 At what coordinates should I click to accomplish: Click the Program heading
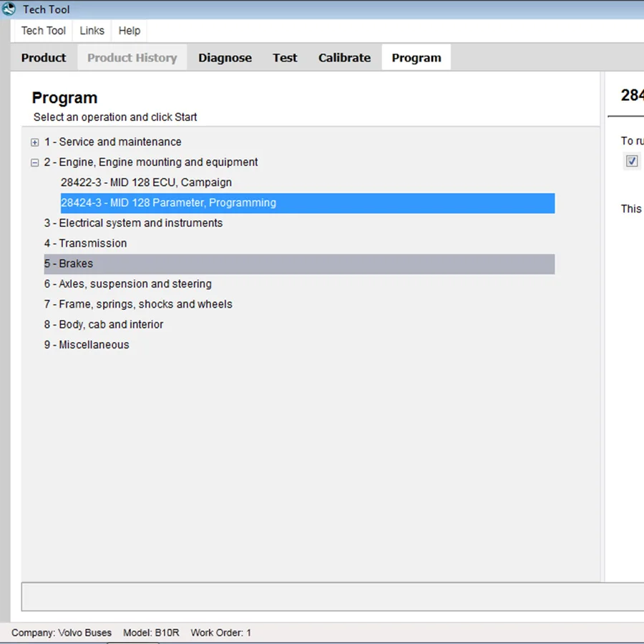pos(65,98)
